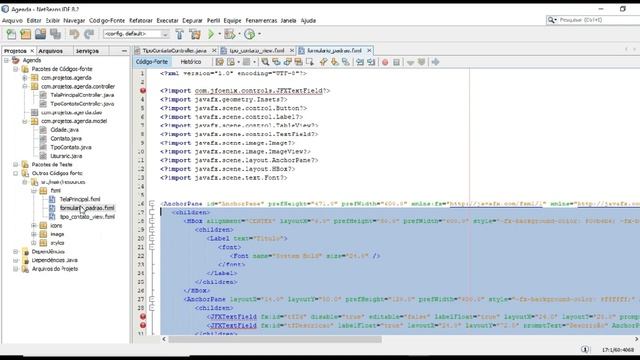Image resolution: width=640 pixels, height=360 pixels.
Task: Click the New Project toolbar icon
Action: click(x=26, y=34)
